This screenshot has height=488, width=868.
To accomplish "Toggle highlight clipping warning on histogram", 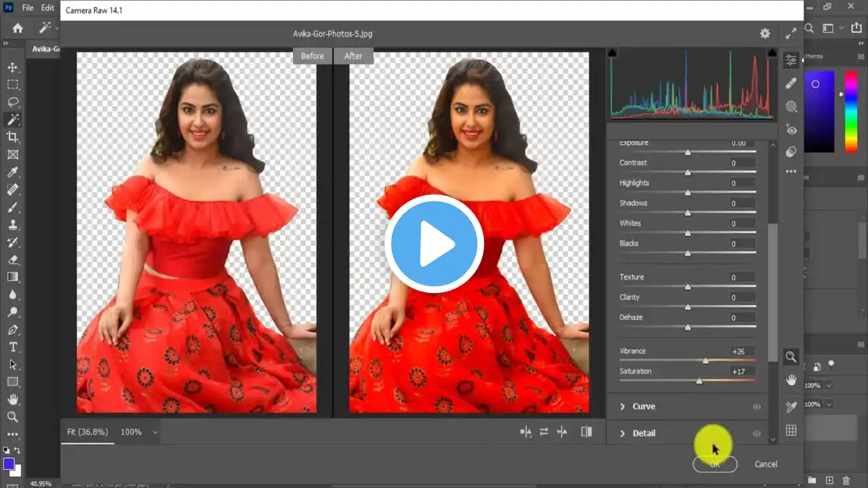I will [x=772, y=53].
